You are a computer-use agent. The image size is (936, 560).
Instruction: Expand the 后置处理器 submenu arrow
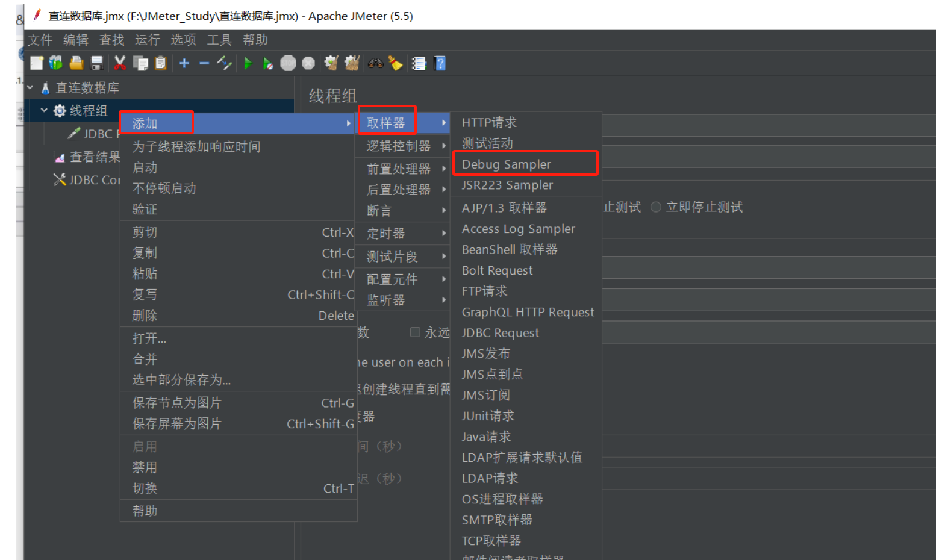pos(444,190)
